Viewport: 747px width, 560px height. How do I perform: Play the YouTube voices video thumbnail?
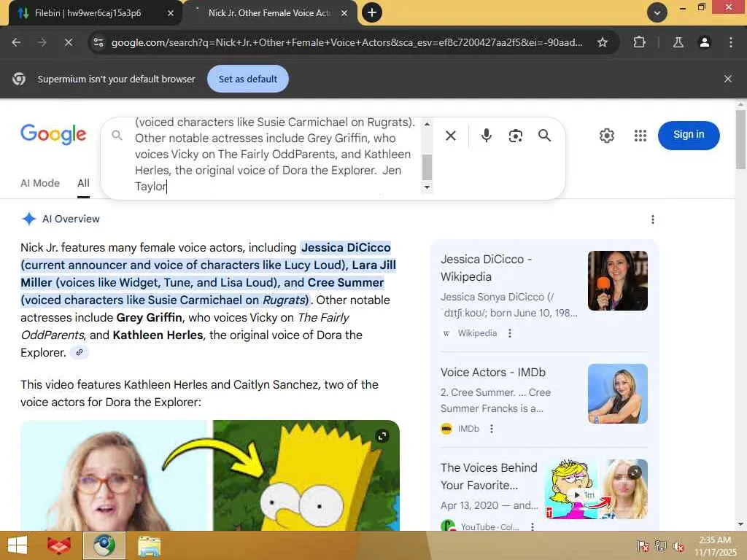point(597,489)
